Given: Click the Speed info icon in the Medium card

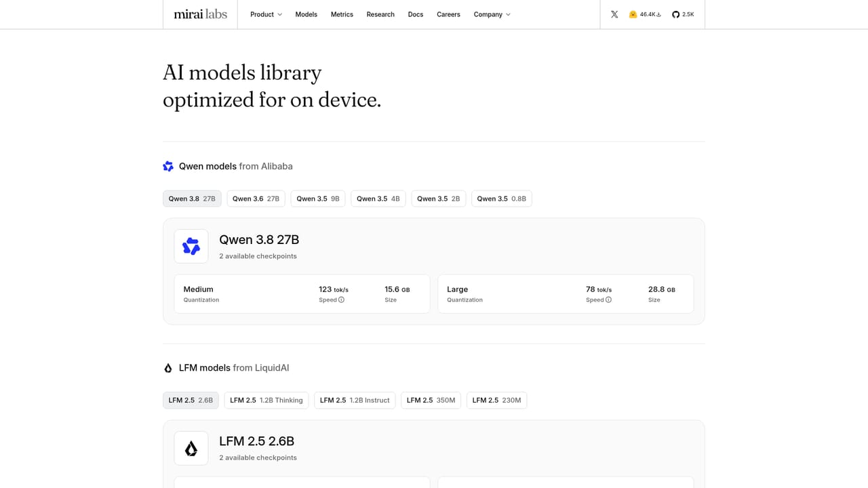Looking at the screenshot, I should (x=341, y=300).
